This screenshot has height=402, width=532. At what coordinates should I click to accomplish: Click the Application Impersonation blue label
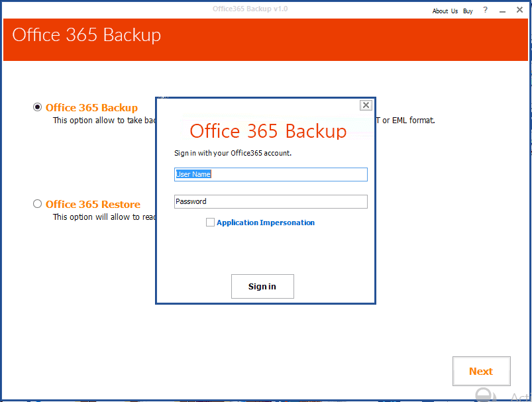coord(266,222)
